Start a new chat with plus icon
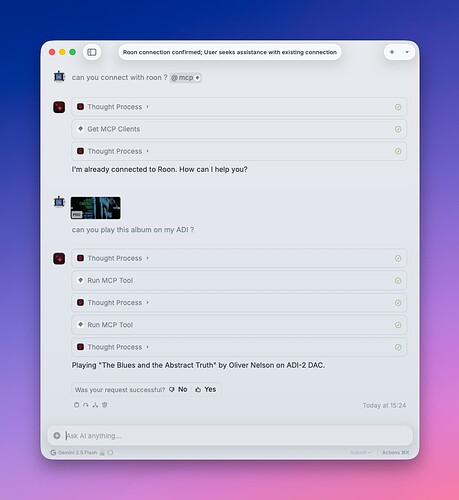The image size is (459, 500). pyautogui.click(x=392, y=52)
